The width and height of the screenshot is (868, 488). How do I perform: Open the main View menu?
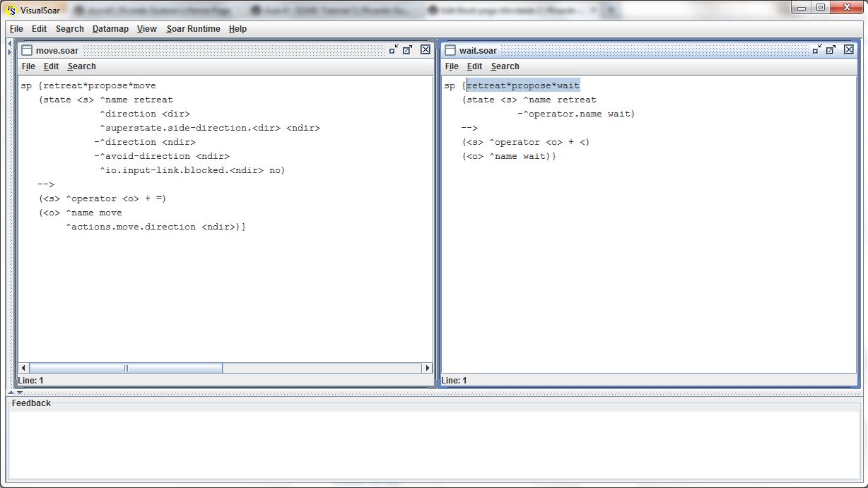[x=146, y=29]
